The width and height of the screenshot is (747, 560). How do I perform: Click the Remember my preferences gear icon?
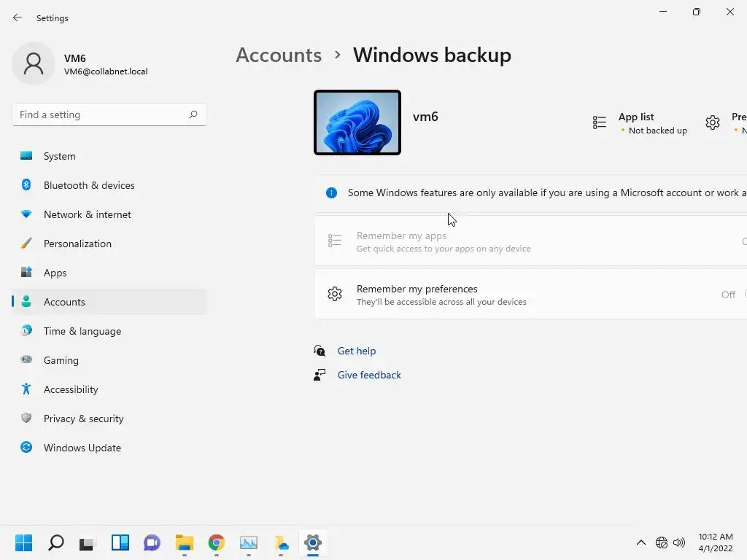click(x=335, y=295)
